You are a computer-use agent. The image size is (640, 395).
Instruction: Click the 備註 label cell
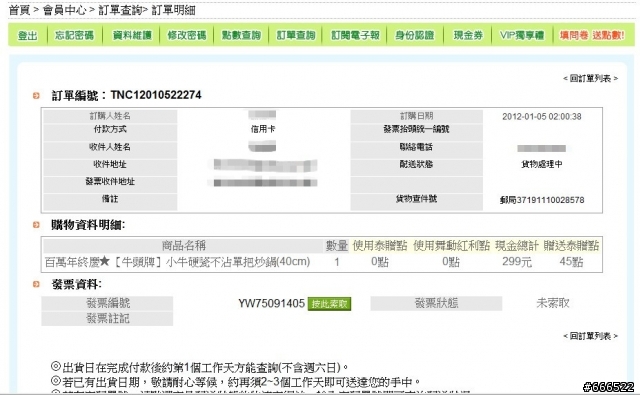[110, 202]
